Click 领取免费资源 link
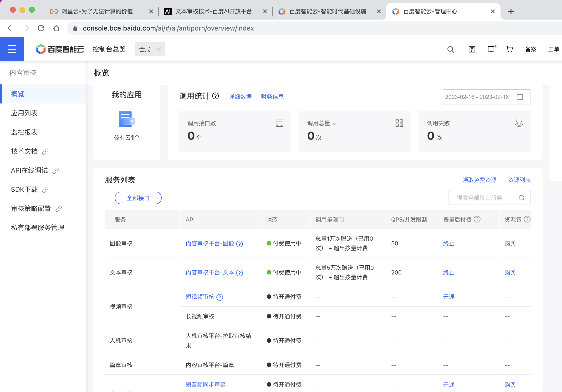Screen dimensions: 562x392 (479, 180)
